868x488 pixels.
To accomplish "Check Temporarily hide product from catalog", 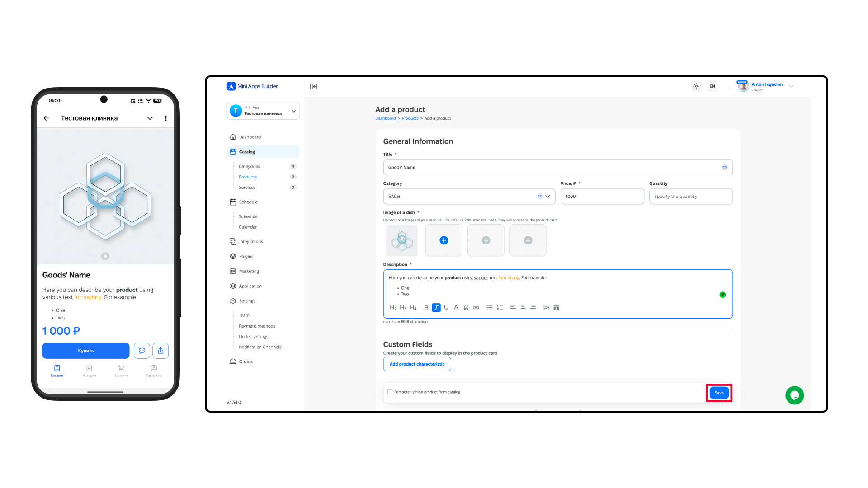I will coord(390,392).
